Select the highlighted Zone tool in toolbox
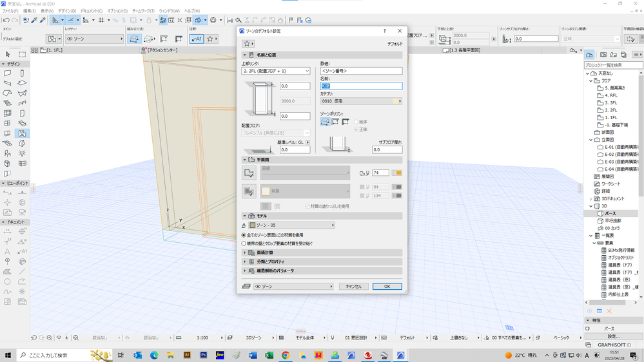Screen dimensions: 644x362 coord(22,133)
